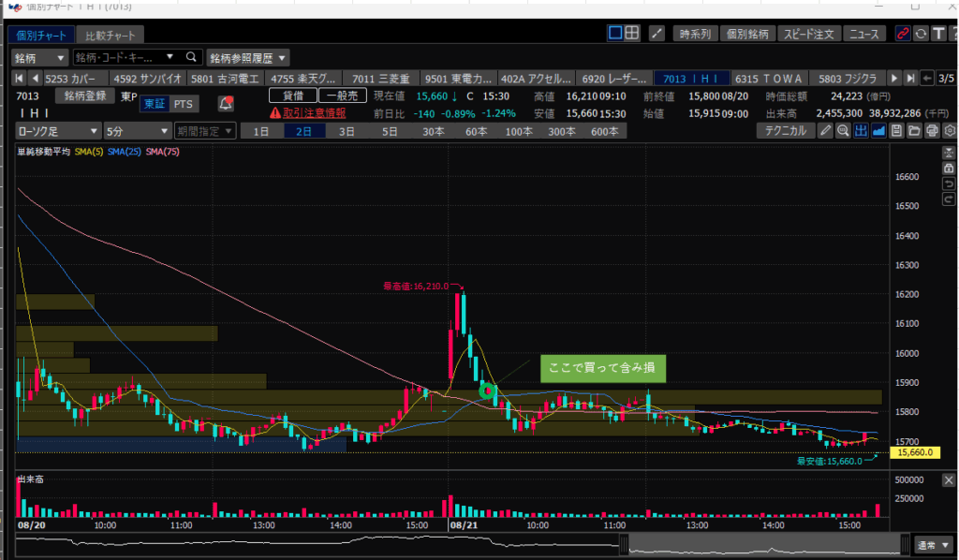Select the 6315 TOWA stock tab
The height and width of the screenshot is (560, 959).
pyautogui.click(x=761, y=78)
